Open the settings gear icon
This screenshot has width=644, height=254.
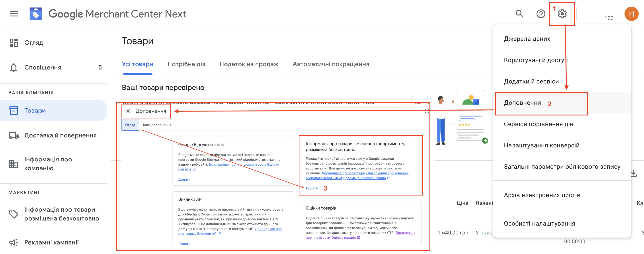pos(562,14)
